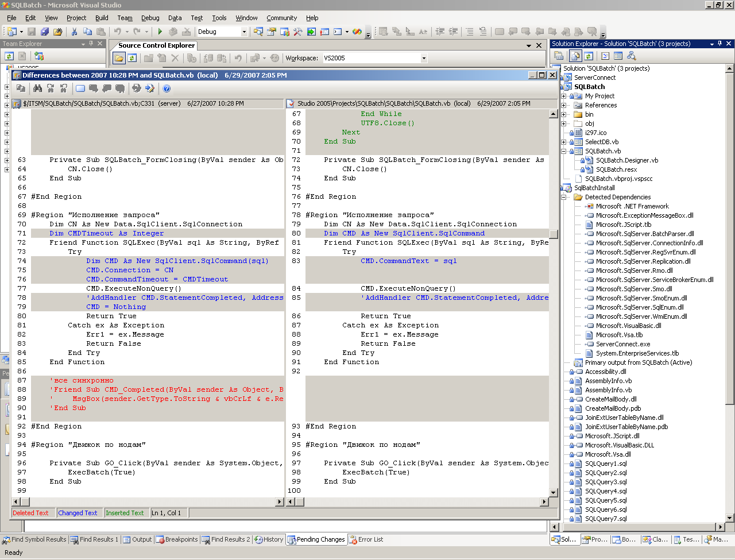Screen dimensions: 735x560
Task: Open the Debug configuration dropdown
Action: 244,32
